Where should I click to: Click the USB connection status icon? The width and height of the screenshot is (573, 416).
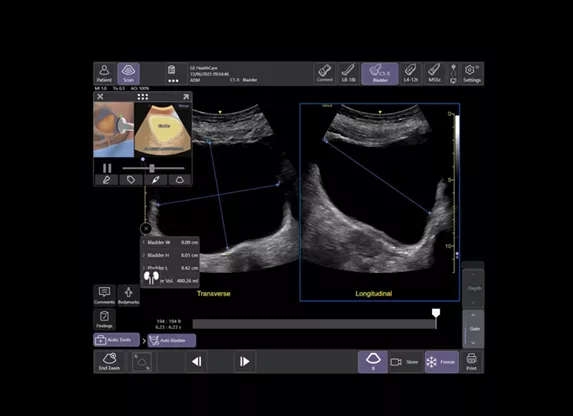click(454, 73)
